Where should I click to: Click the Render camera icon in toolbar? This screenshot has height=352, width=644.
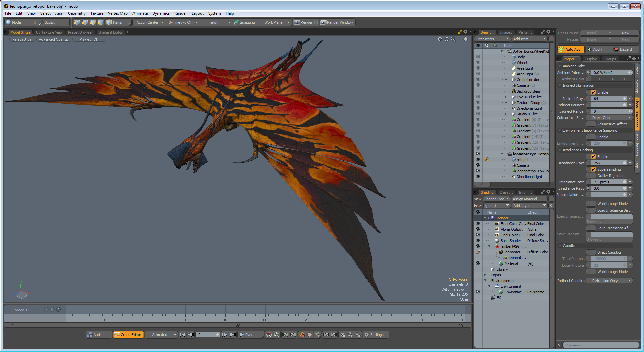point(297,22)
